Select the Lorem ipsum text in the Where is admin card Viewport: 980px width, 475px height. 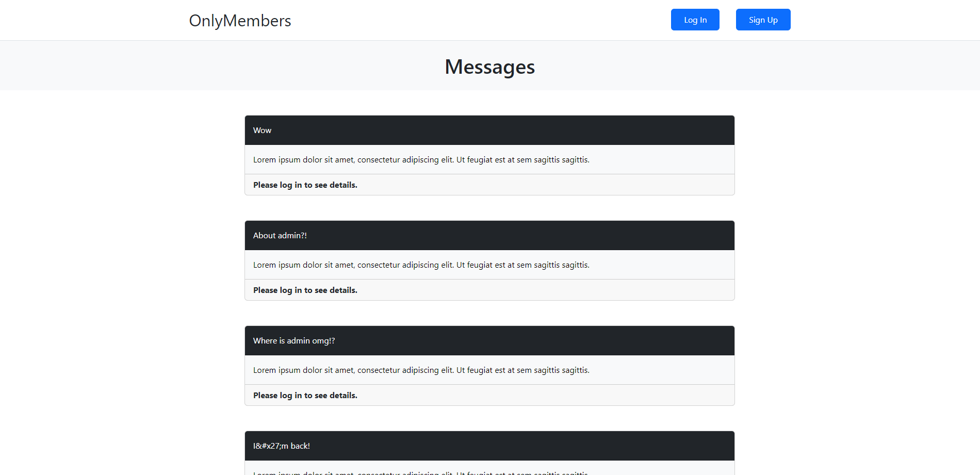coord(421,370)
